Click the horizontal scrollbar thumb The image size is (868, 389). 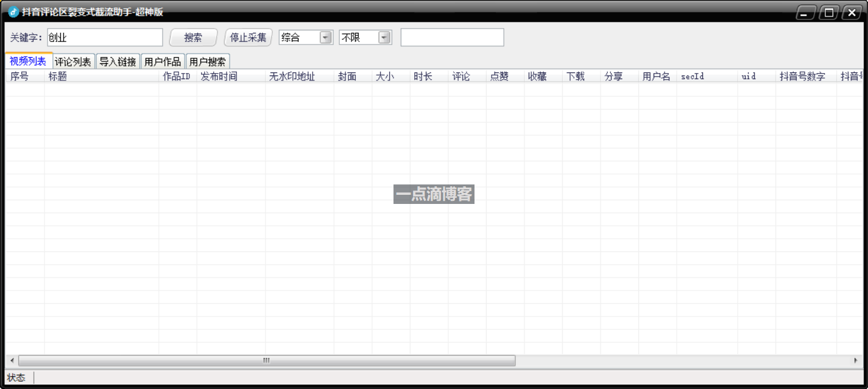[x=267, y=360]
